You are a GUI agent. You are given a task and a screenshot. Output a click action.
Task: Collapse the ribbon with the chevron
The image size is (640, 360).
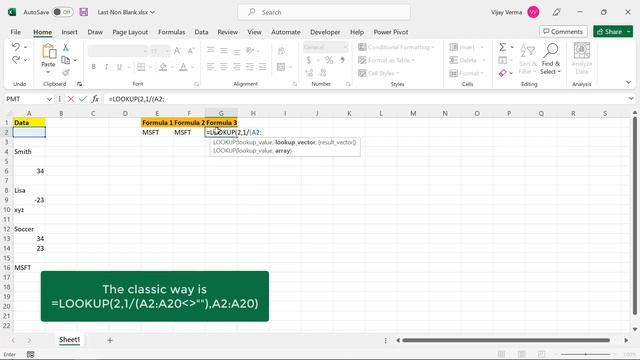coord(629,82)
